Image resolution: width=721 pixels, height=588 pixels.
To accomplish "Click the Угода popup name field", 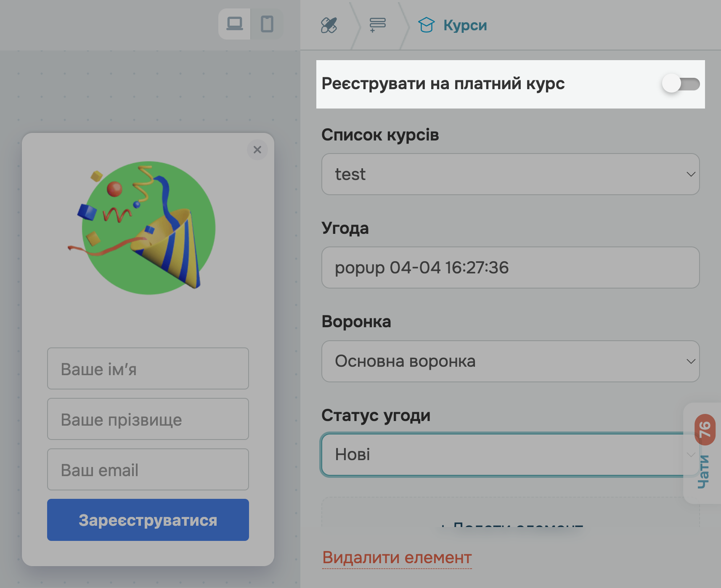I will (510, 268).
